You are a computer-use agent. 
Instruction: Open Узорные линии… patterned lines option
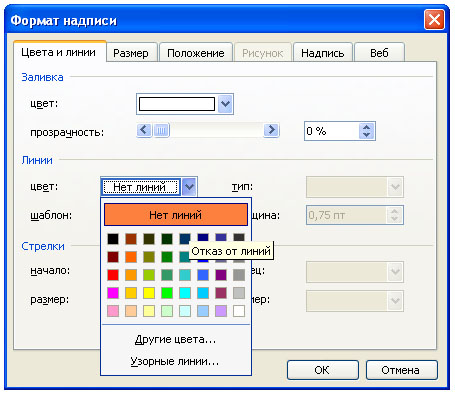pyautogui.click(x=176, y=361)
